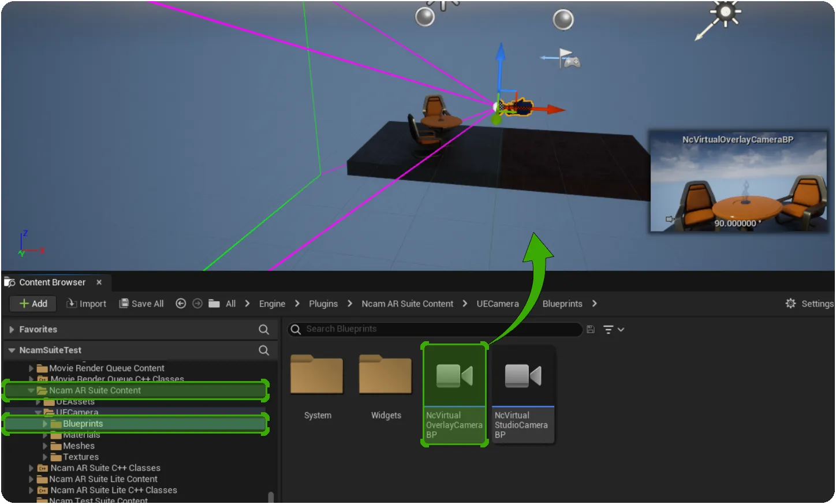Open Content Browser Settings
The height and width of the screenshot is (504, 836).
809,304
